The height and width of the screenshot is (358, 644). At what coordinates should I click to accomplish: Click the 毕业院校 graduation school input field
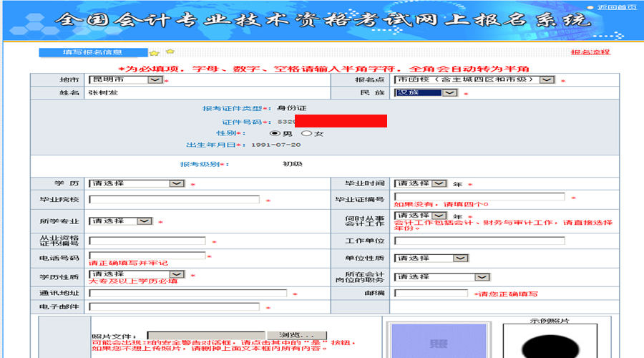coord(175,200)
